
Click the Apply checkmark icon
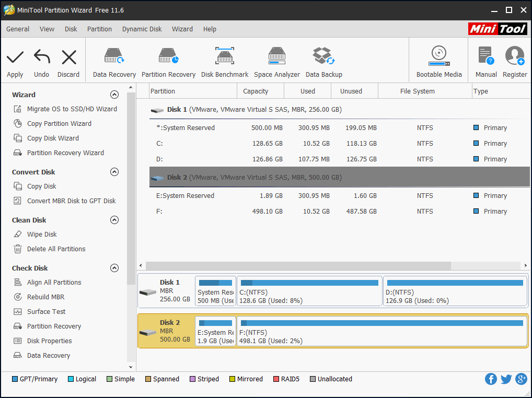coord(15,57)
